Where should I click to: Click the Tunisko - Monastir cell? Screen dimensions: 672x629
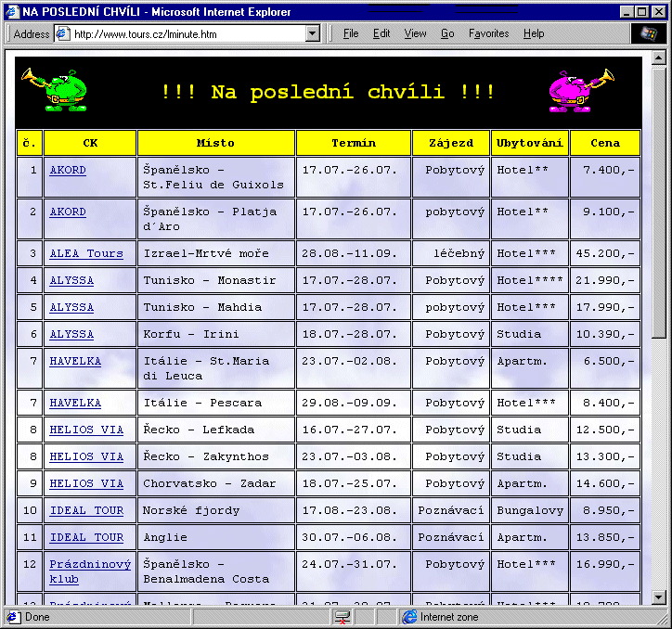click(216, 280)
